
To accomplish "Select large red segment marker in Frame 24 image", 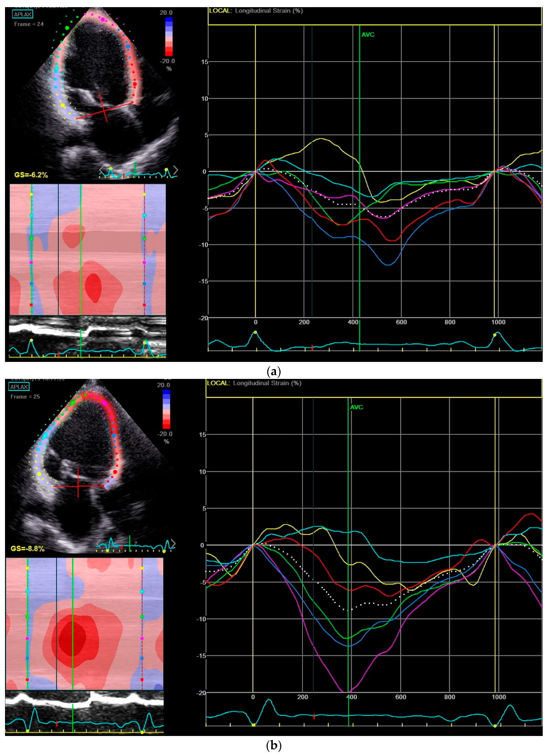I will pyautogui.click(x=135, y=84).
